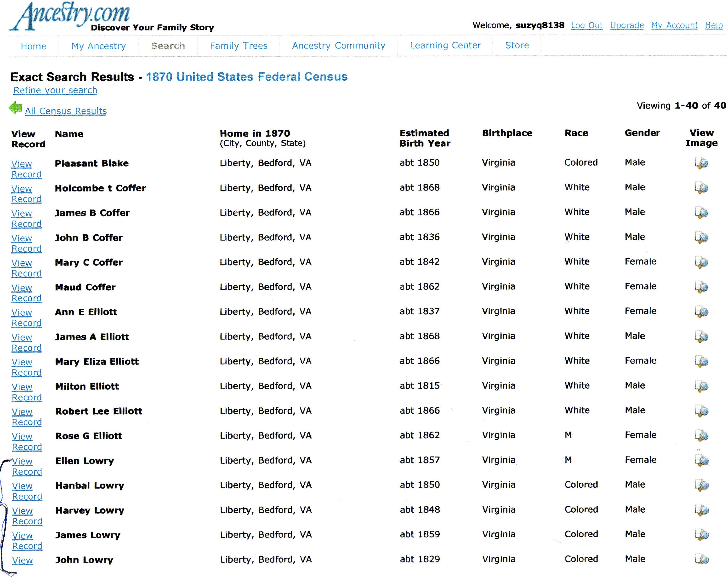Click the name Hanbal Lowry
The image size is (728, 578).
90,486
